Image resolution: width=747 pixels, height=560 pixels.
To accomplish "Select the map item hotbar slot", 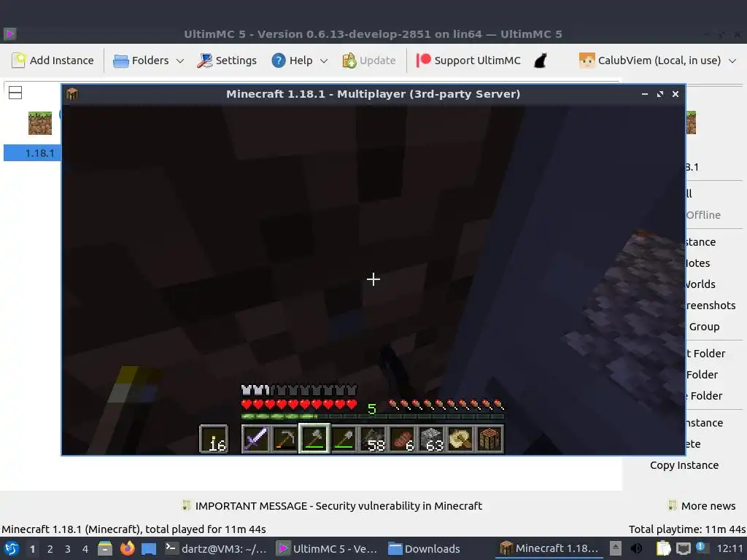I will click(461, 439).
